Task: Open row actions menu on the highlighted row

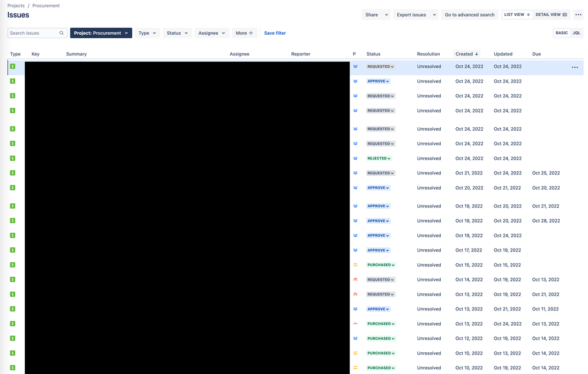Action: tap(575, 67)
